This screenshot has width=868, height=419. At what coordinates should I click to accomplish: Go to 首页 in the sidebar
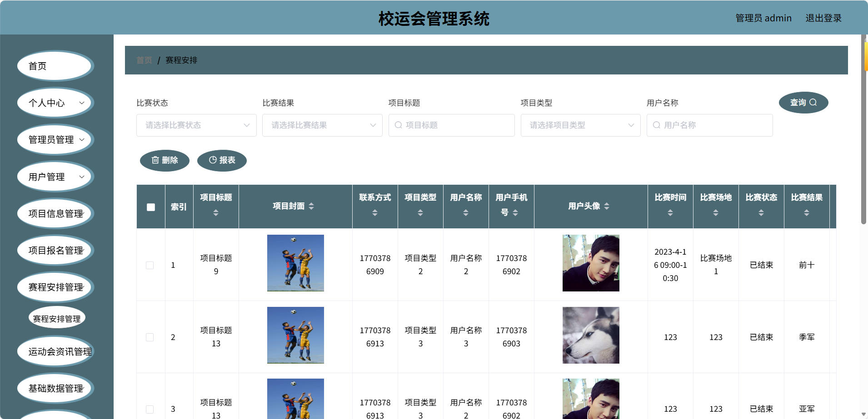55,66
